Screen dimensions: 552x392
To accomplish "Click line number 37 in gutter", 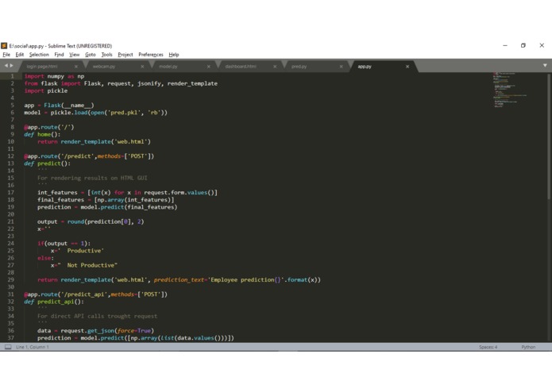I will (x=11, y=338).
